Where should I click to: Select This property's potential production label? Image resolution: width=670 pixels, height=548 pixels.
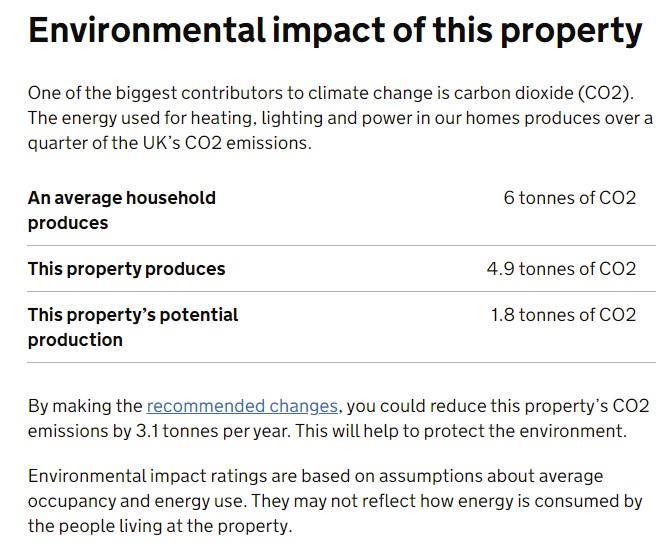pos(133,327)
